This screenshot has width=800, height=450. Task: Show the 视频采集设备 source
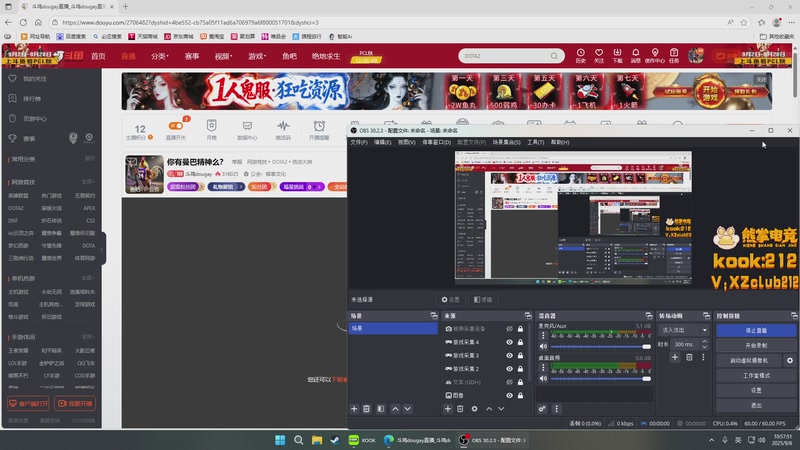click(x=509, y=329)
